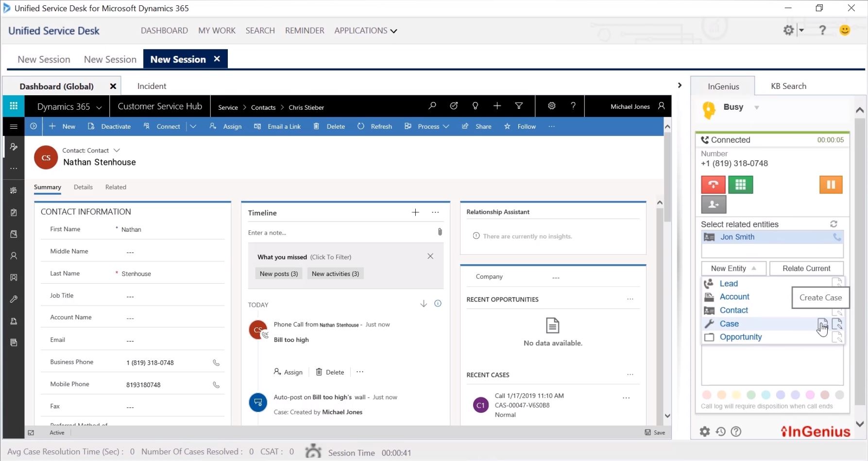Toggle Follow on this contact
868x461 pixels.
520,126
